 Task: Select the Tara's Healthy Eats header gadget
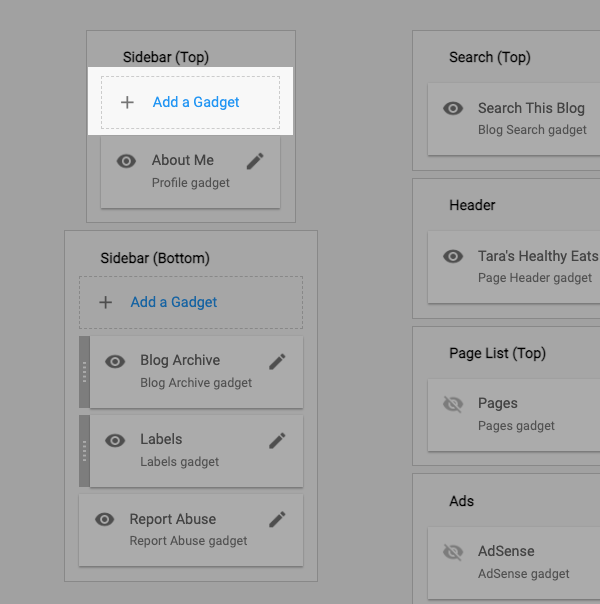coord(537,256)
